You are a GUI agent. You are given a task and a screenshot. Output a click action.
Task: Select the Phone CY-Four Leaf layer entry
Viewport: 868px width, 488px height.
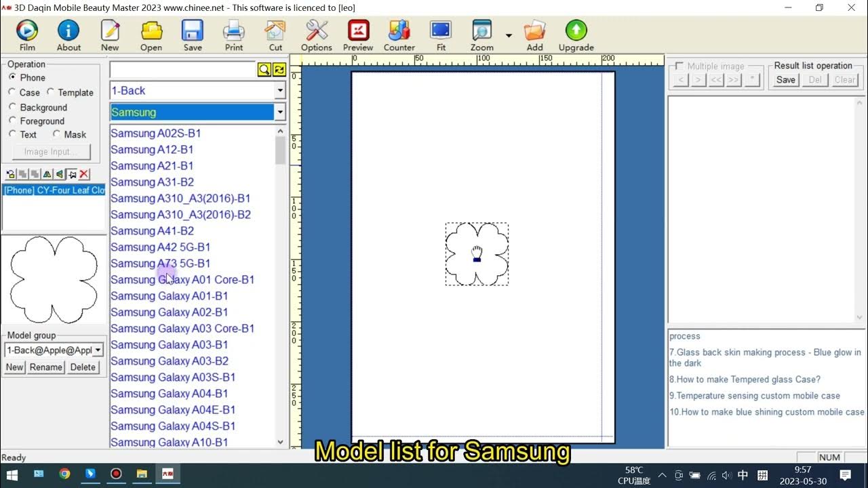point(54,190)
